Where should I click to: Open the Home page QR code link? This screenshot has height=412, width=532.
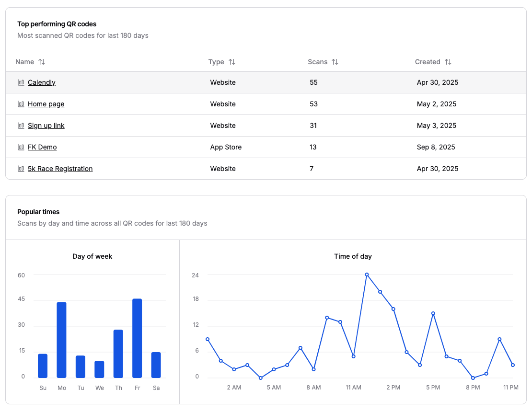[x=46, y=104]
